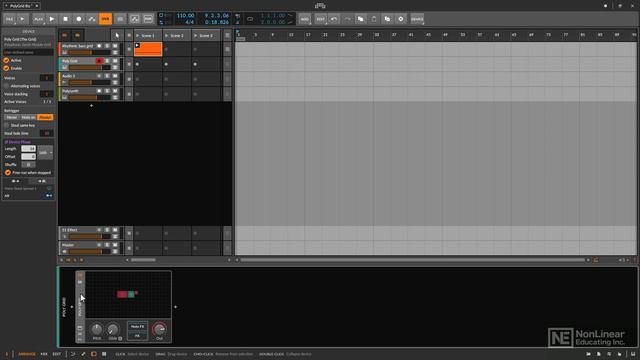
Task: Turn the Out knob on Poly Grid
Action: click(159, 329)
